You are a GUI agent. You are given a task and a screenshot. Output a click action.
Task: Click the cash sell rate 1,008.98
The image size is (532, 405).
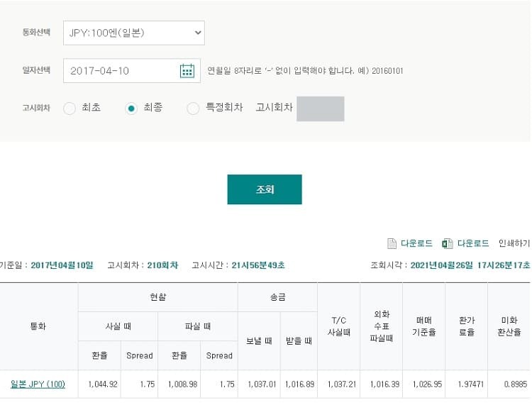tap(182, 384)
